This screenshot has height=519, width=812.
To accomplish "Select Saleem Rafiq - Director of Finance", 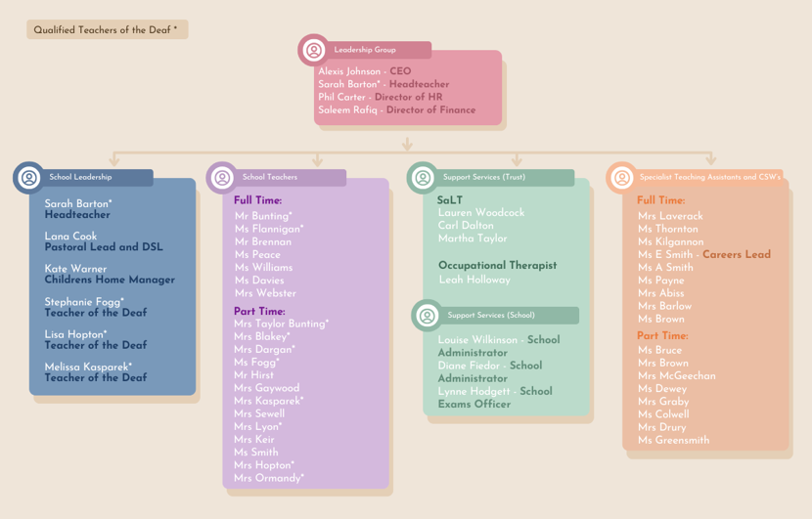I will click(x=396, y=109).
